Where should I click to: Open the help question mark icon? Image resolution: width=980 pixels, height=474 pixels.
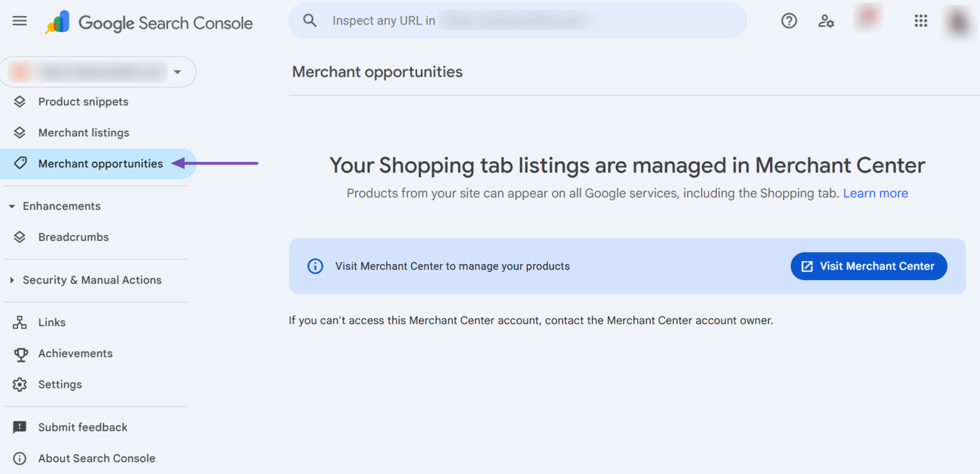(789, 20)
